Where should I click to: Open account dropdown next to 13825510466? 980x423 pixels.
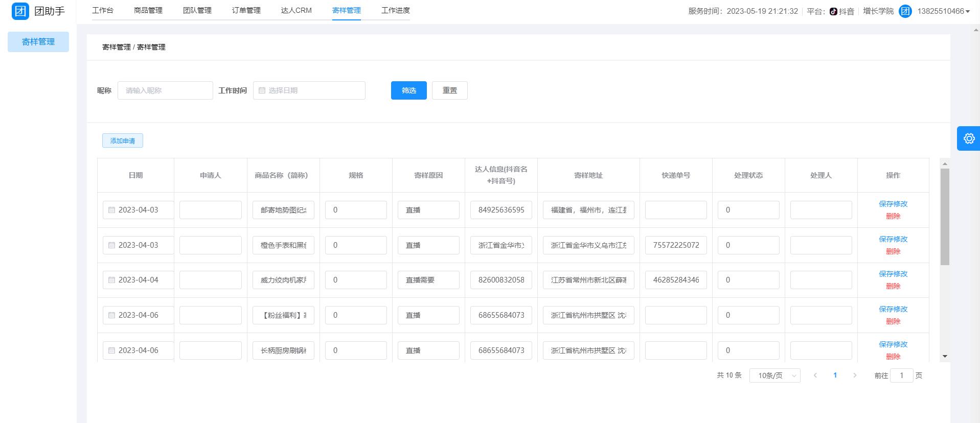click(968, 12)
